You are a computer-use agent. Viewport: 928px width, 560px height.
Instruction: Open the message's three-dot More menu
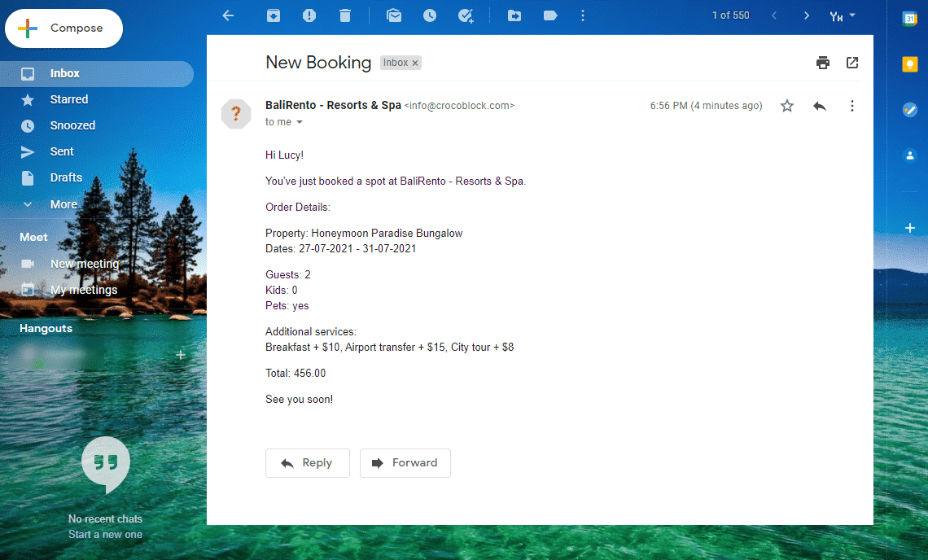click(x=852, y=106)
